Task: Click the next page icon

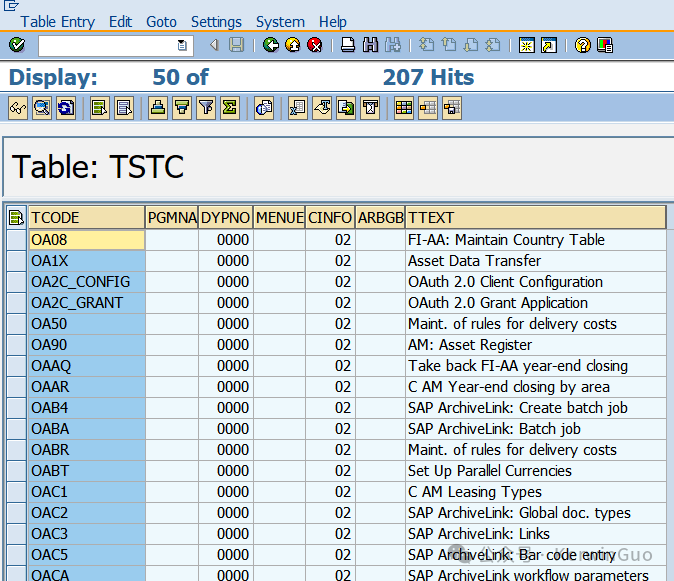Action: tap(471, 45)
